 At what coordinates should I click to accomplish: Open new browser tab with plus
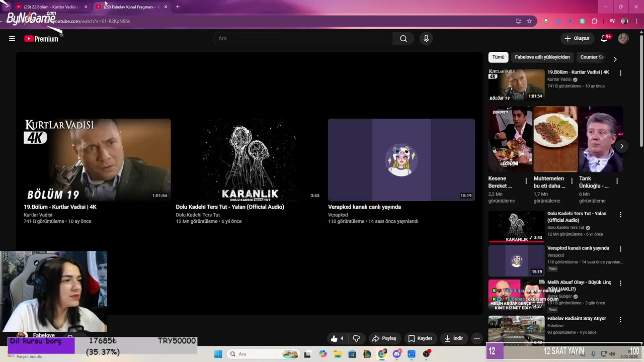coord(178,7)
